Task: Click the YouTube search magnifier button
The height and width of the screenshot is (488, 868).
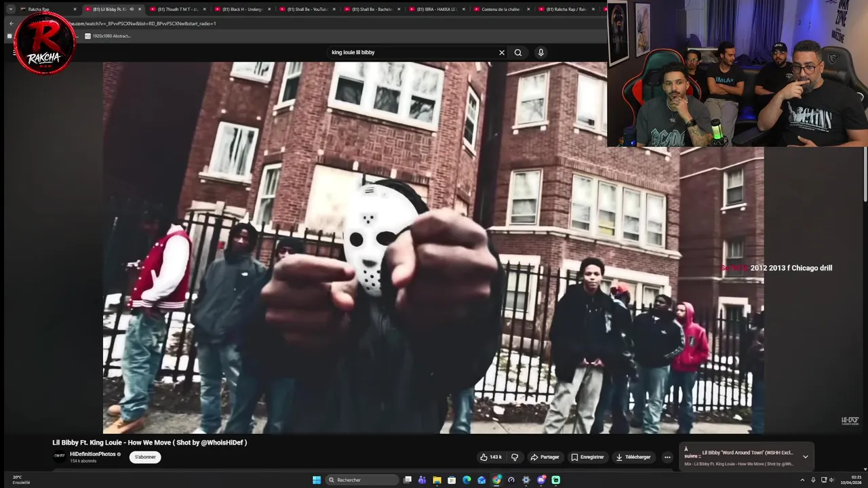Action: click(518, 52)
